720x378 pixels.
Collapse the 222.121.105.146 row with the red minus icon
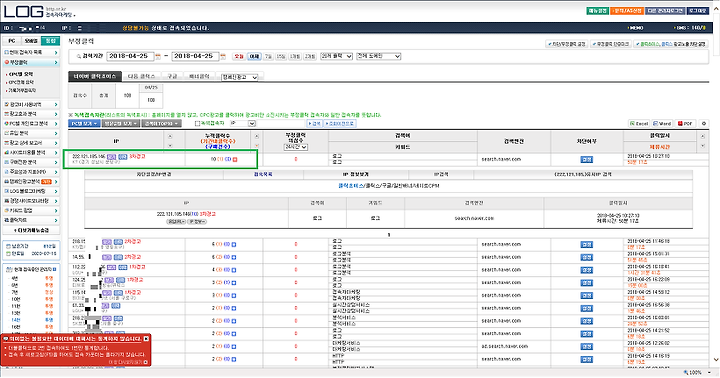pos(235,160)
